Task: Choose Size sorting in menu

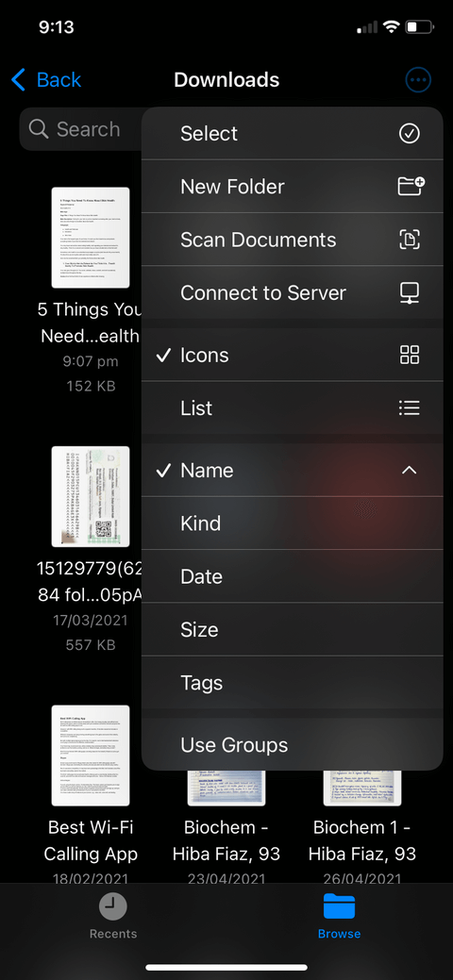Action: point(293,630)
